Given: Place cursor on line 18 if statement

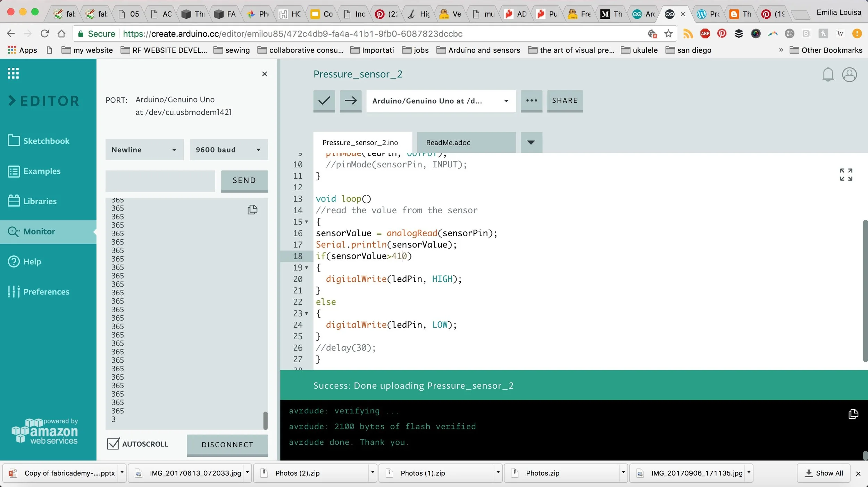Looking at the screenshot, I should pos(363,256).
